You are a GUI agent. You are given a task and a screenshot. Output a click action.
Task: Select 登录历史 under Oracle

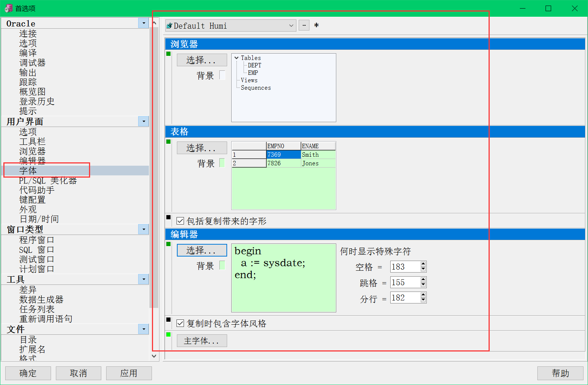point(37,101)
